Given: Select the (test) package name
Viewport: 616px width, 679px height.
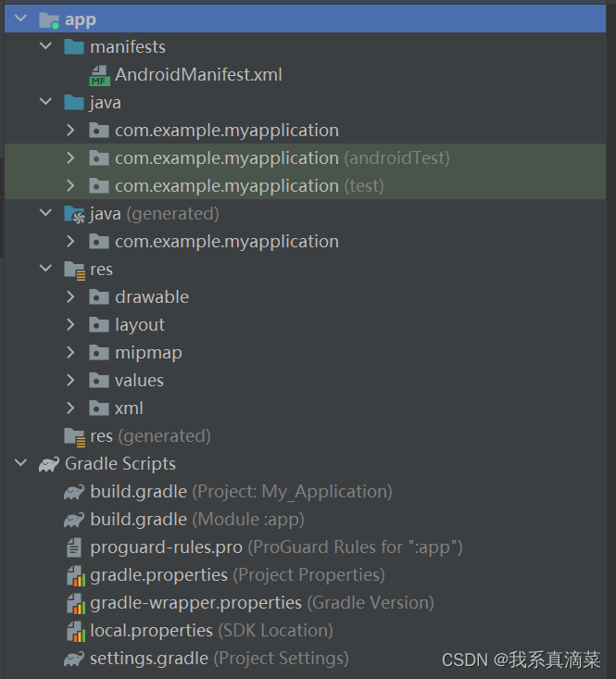Looking at the screenshot, I should 249,186.
